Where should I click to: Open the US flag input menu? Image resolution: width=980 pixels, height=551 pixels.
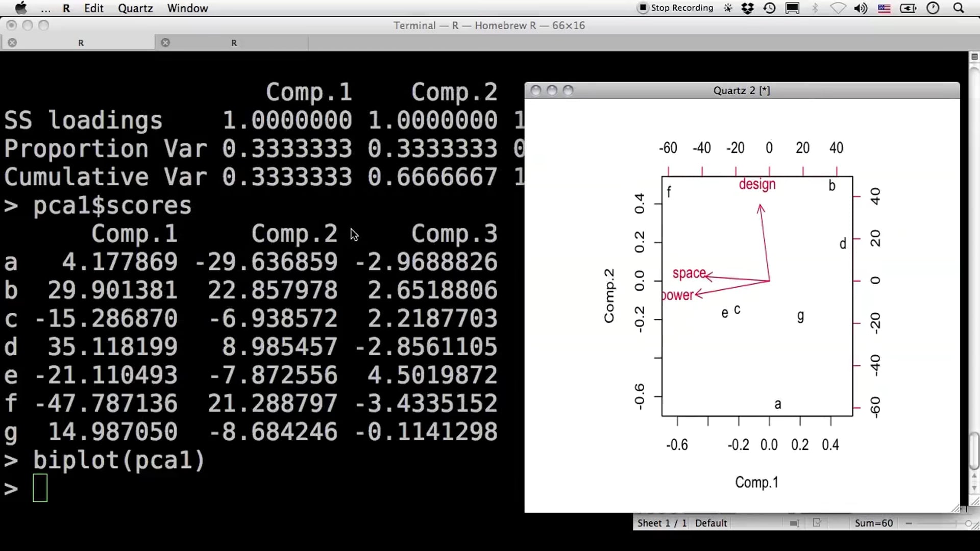pos(884,8)
